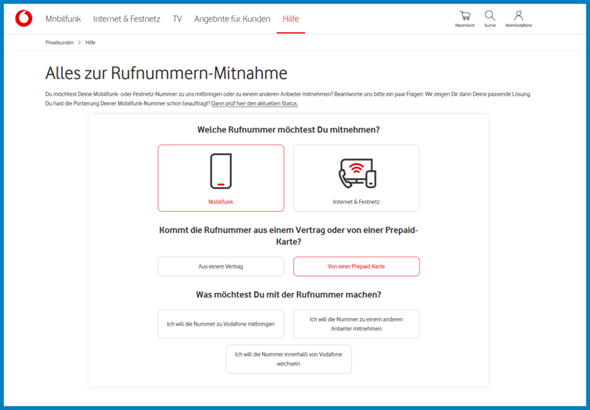Open the shopping cart (Warenkorb)
590x410 pixels.
click(x=465, y=18)
